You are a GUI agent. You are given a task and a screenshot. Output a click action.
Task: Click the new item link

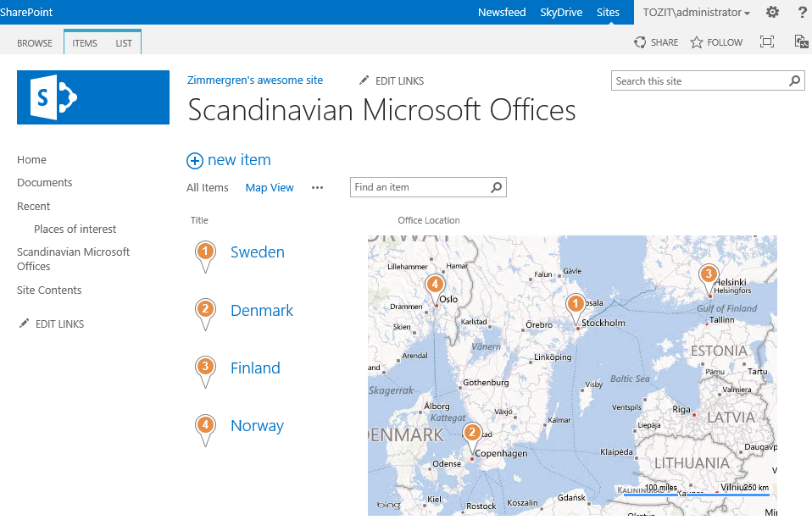[x=239, y=160]
